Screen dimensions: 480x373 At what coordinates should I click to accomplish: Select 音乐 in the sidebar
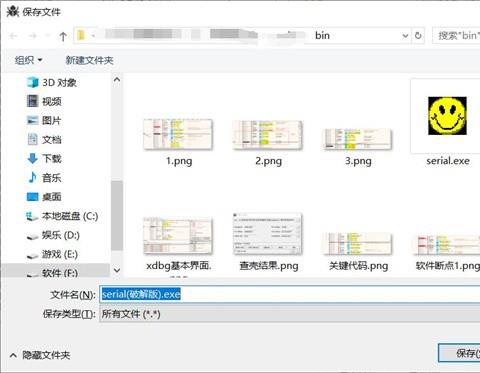coord(44,178)
